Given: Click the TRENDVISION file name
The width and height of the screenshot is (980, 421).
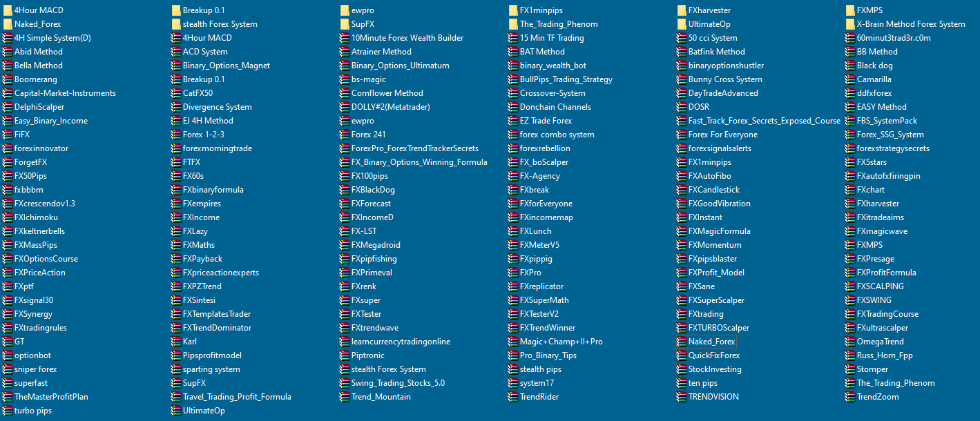Looking at the screenshot, I should pyautogui.click(x=713, y=397).
